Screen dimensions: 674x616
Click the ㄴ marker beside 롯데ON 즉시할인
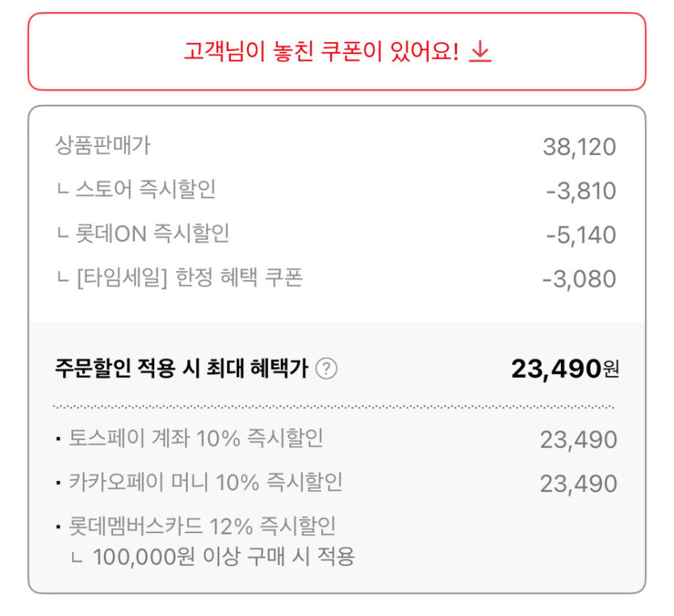tap(62, 234)
